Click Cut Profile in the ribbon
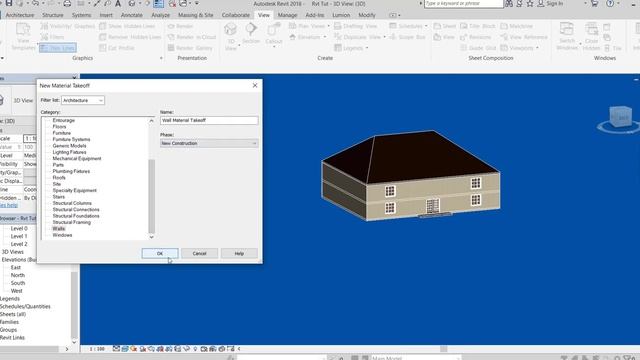Screen dimensions: 640x360 [x=117, y=48]
